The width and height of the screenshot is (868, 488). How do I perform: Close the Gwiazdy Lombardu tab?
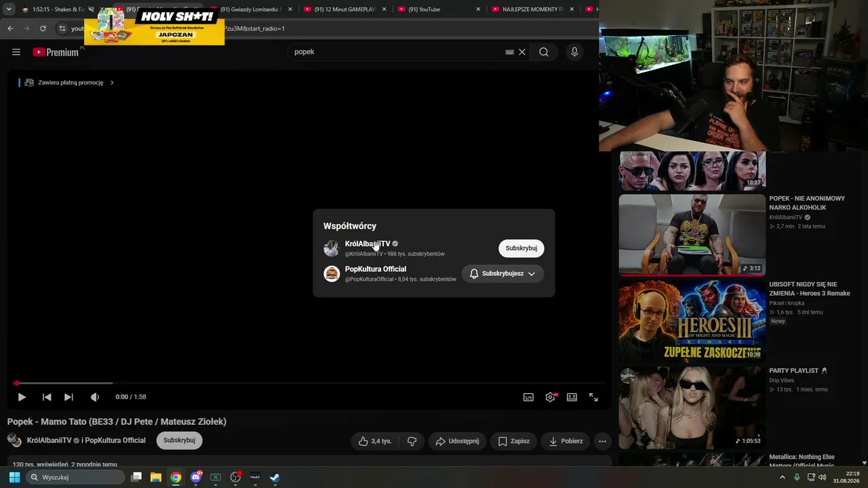(290, 9)
